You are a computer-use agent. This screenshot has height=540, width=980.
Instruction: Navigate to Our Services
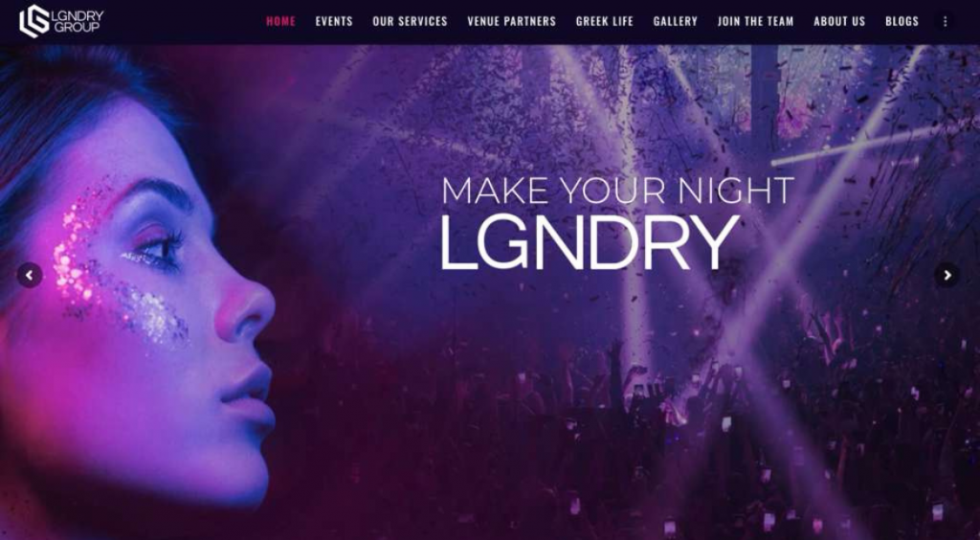(x=410, y=22)
